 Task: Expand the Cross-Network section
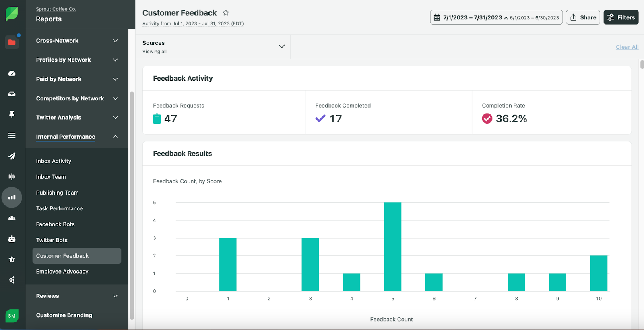click(77, 41)
